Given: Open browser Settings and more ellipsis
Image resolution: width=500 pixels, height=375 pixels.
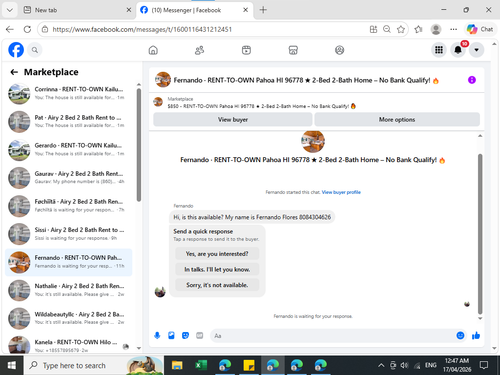Looking at the screenshot, I should [x=453, y=29].
